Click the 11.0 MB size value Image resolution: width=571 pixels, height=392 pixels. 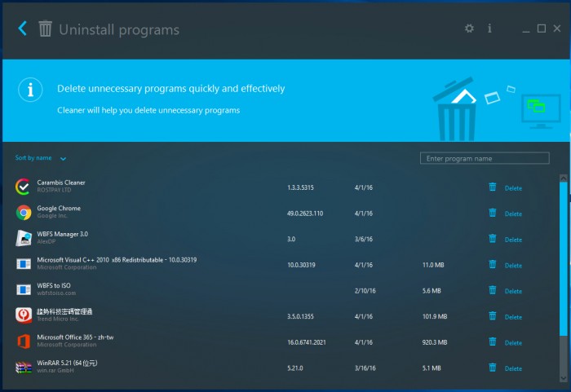tap(433, 265)
